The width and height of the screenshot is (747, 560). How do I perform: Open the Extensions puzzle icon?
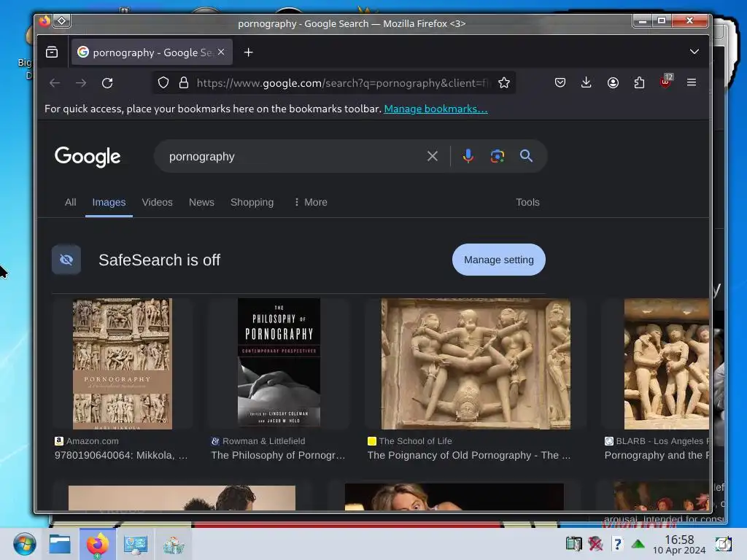click(x=639, y=82)
